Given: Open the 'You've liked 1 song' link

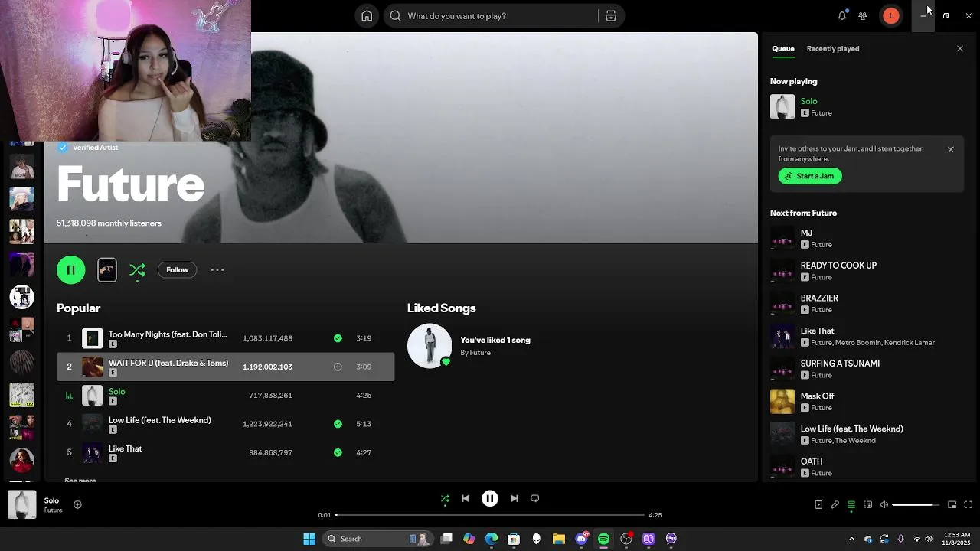Looking at the screenshot, I should coord(495,340).
